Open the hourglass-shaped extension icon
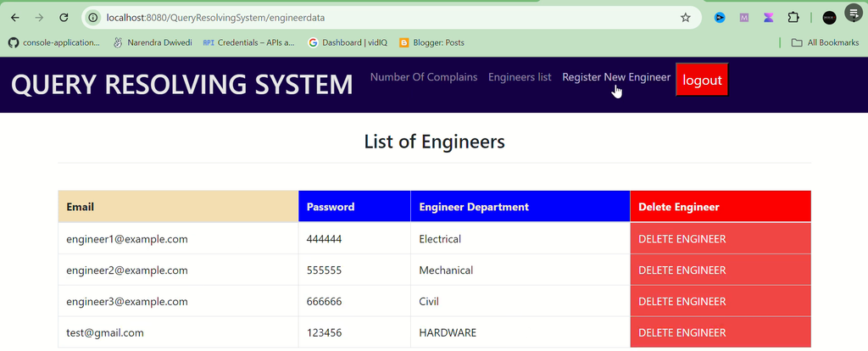868x351 pixels. [768, 18]
